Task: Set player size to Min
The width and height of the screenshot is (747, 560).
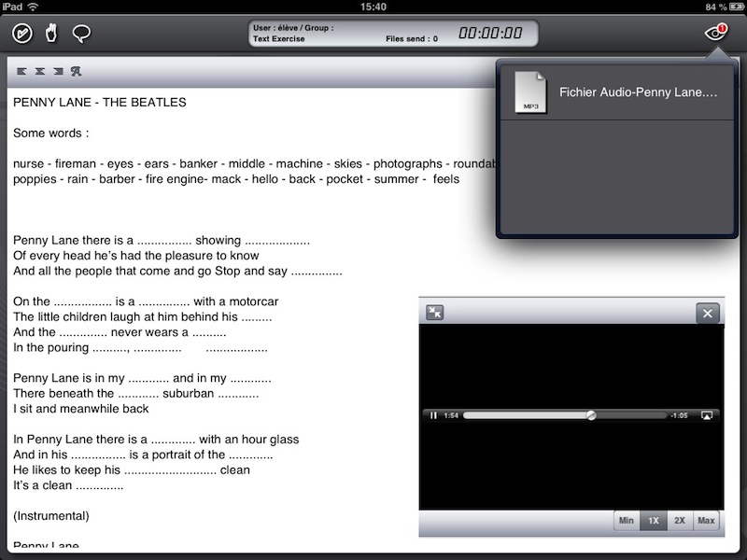Action: [627, 521]
